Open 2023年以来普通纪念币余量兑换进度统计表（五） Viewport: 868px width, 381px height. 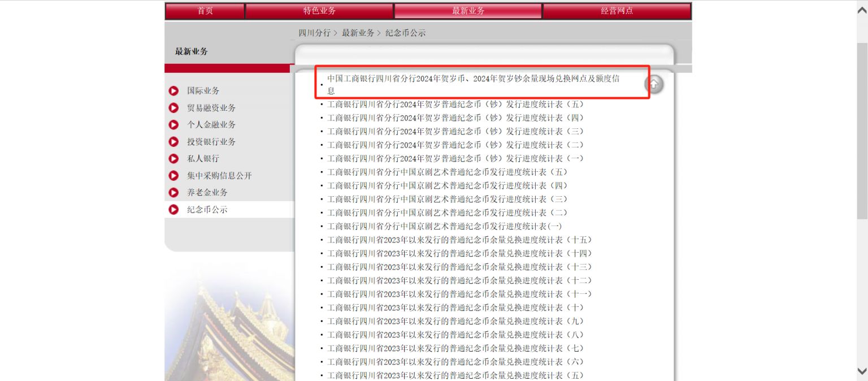point(456,375)
